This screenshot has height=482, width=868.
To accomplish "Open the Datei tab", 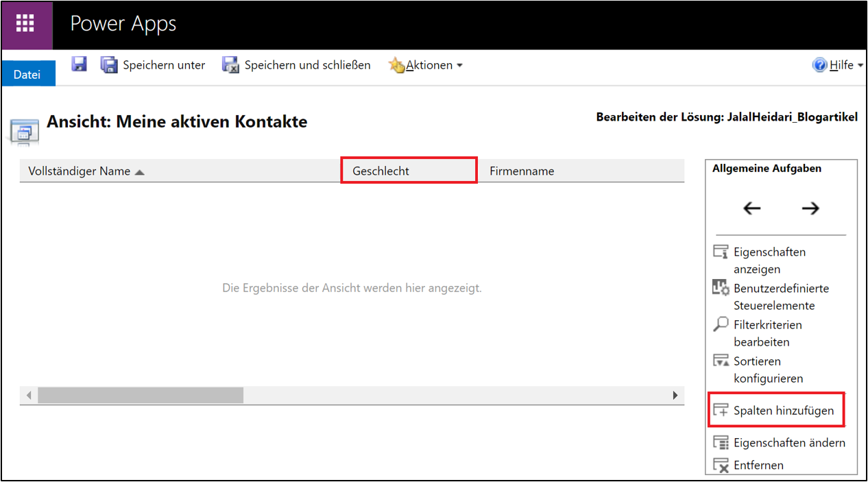I will coord(27,74).
